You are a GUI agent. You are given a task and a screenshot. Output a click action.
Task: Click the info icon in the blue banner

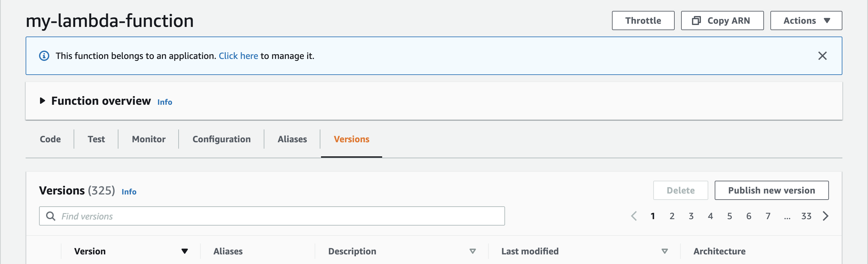pyautogui.click(x=44, y=56)
